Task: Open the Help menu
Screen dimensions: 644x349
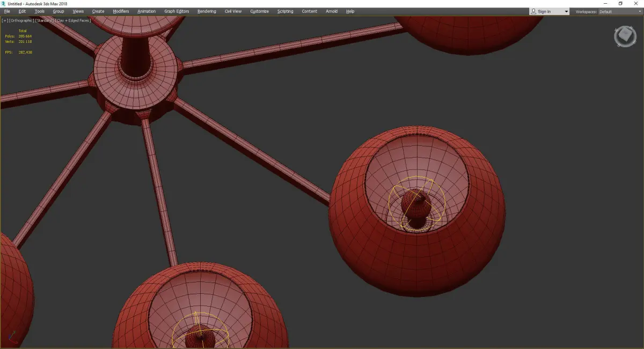Action: (x=350, y=11)
